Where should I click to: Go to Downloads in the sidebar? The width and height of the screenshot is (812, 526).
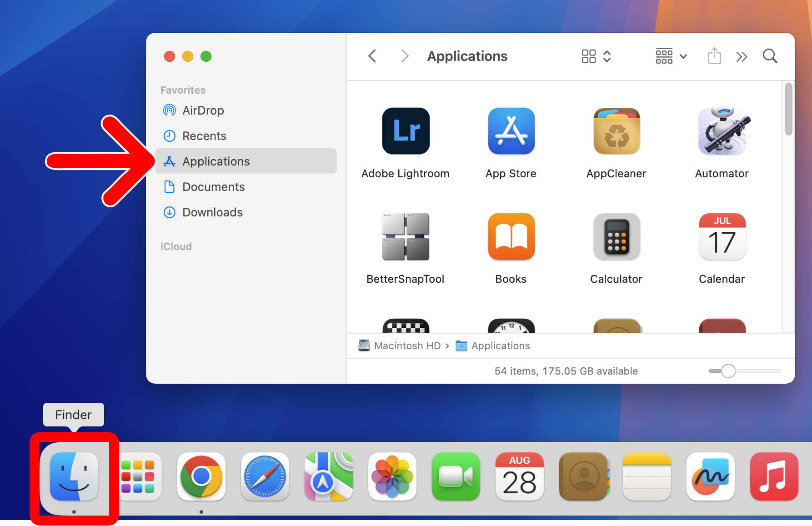tap(212, 212)
